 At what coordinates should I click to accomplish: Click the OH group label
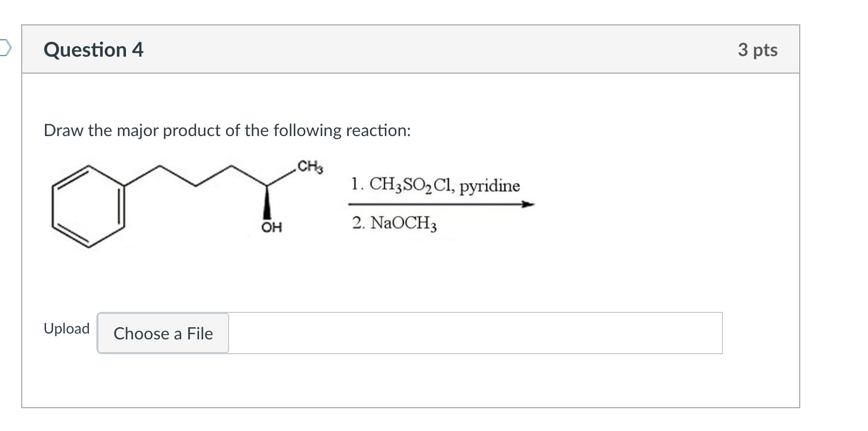[x=272, y=228]
